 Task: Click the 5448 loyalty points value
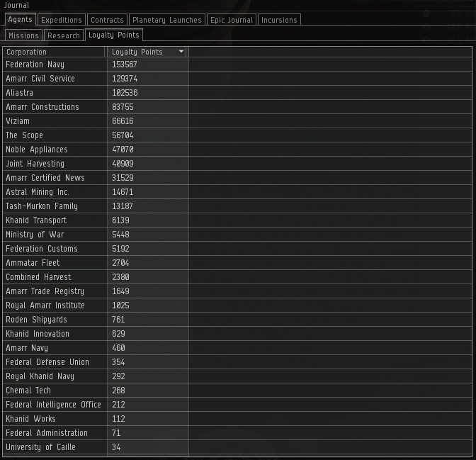click(x=120, y=235)
